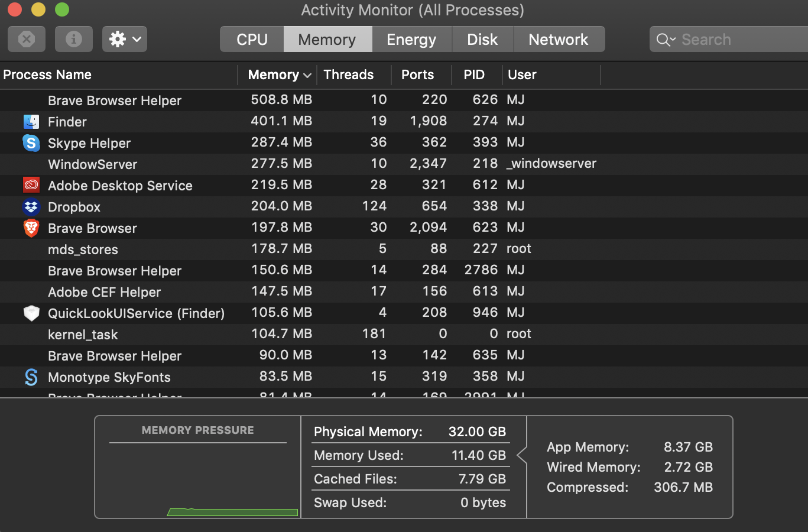Select the mds_stores process row
Viewport: 808px width, 532px height.
(404, 249)
